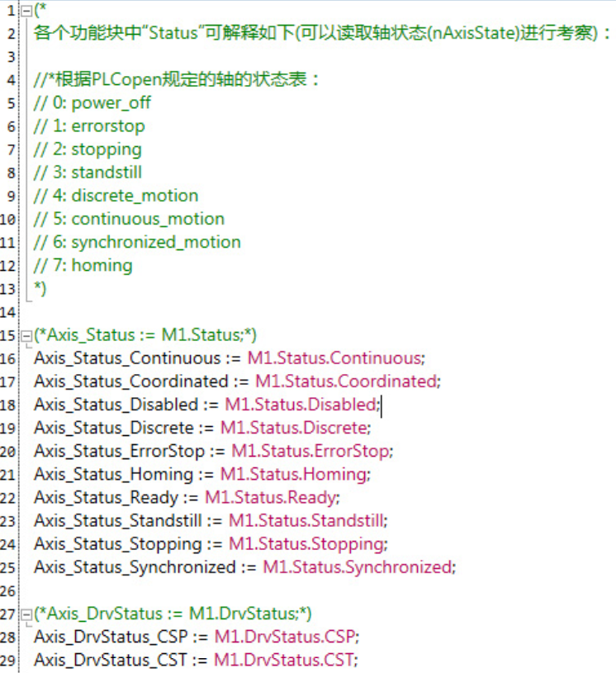Click the text 'M1.Status.Synchronized'
This screenshot has width=616, height=673.
pos(358,567)
